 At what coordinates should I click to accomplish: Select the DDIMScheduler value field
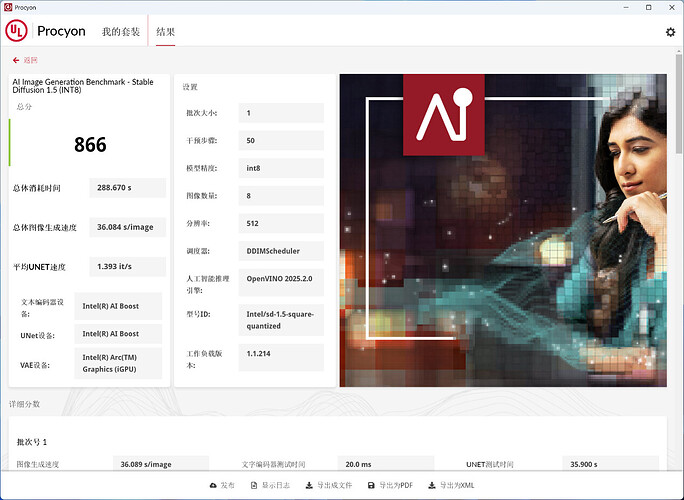(281, 251)
